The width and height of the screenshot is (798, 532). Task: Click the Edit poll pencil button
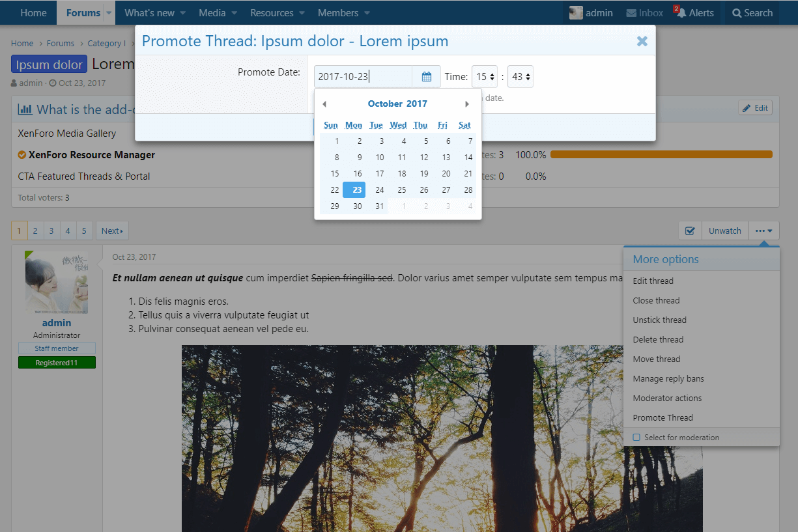tap(755, 108)
